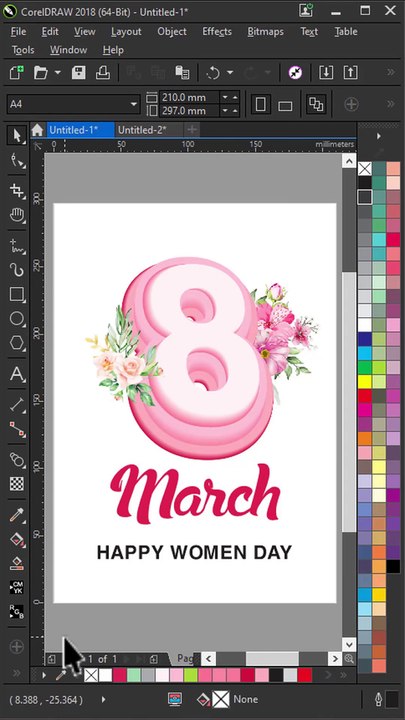Click the CMYK color mode icon
The image size is (405, 720).
click(17, 587)
